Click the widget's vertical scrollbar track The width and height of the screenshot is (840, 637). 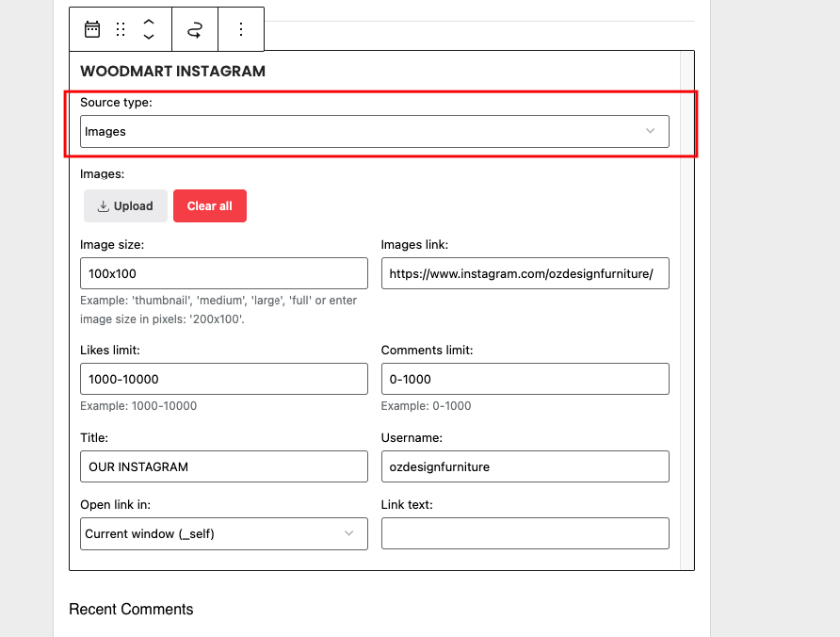click(687, 310)
